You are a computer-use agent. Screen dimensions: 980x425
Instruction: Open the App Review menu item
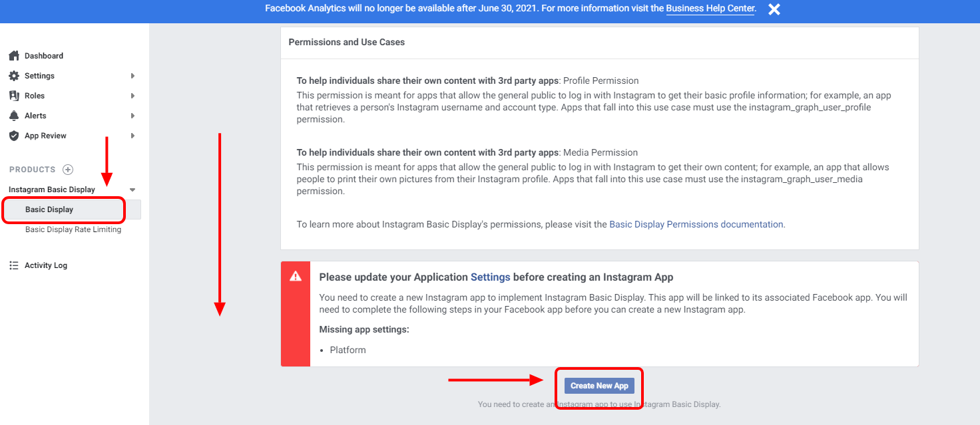pos(46,136)
